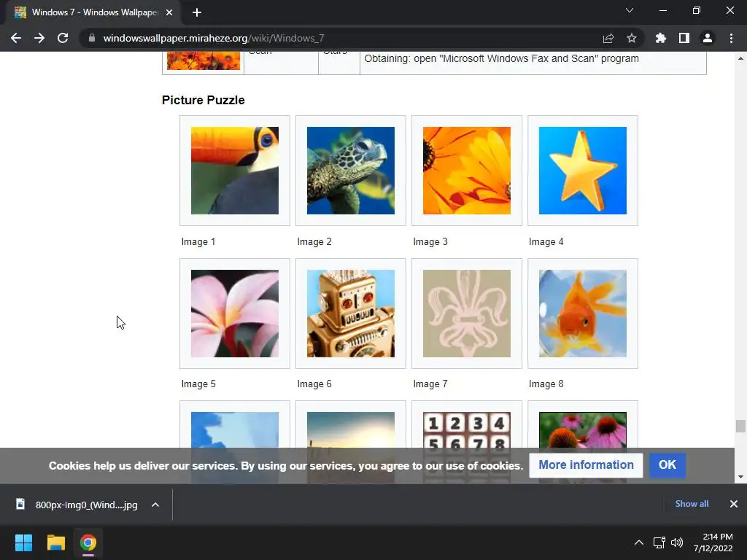The image size is (747, 560).
Task: Click the "Image 6" caption
Action: pos(314,384)
